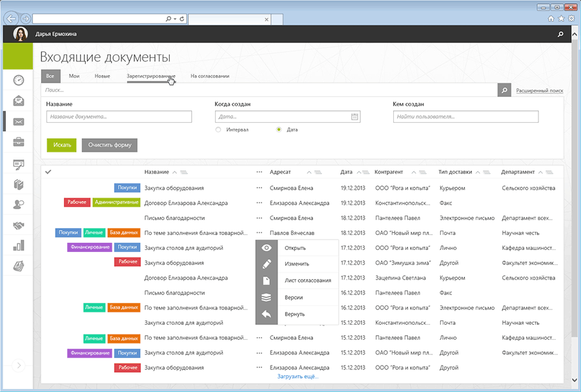Click the magnifier button beside the search field
This screenshot has width=581, height=392.
coord(505,90)
